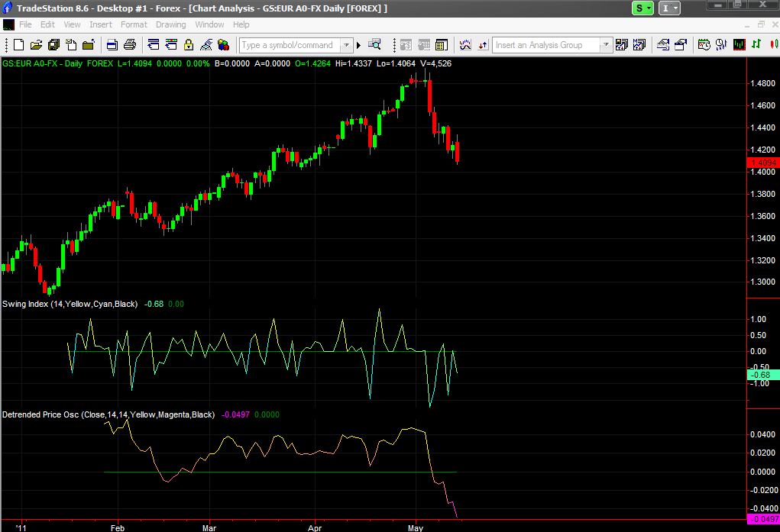Open the Format menu
Screen dimensions: 780x532
134,24
